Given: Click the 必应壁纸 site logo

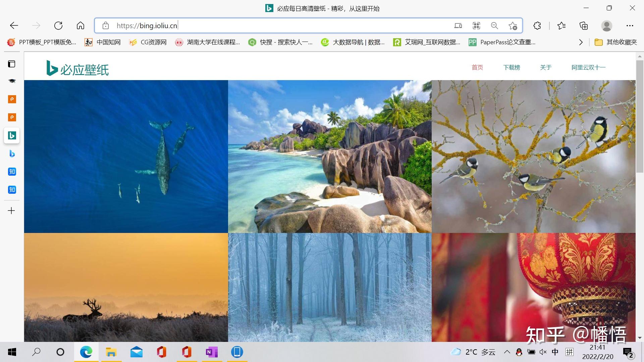Looking at the screenshot, I should tap(77, 68).
